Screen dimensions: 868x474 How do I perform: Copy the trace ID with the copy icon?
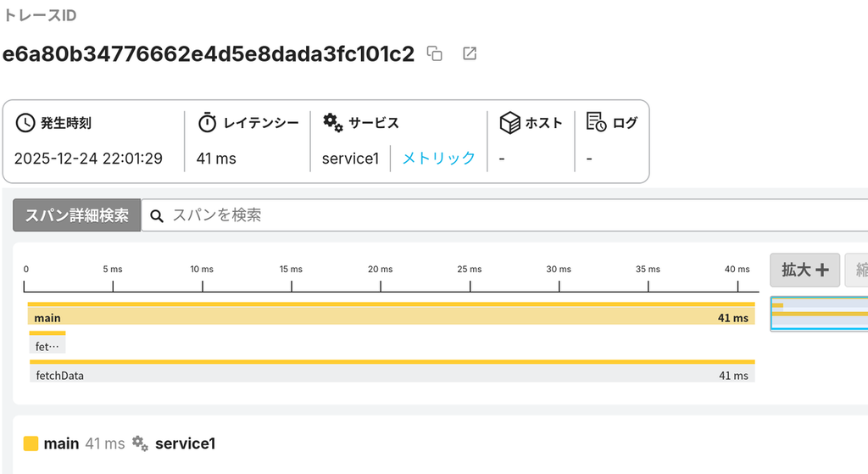pos(435,53)
